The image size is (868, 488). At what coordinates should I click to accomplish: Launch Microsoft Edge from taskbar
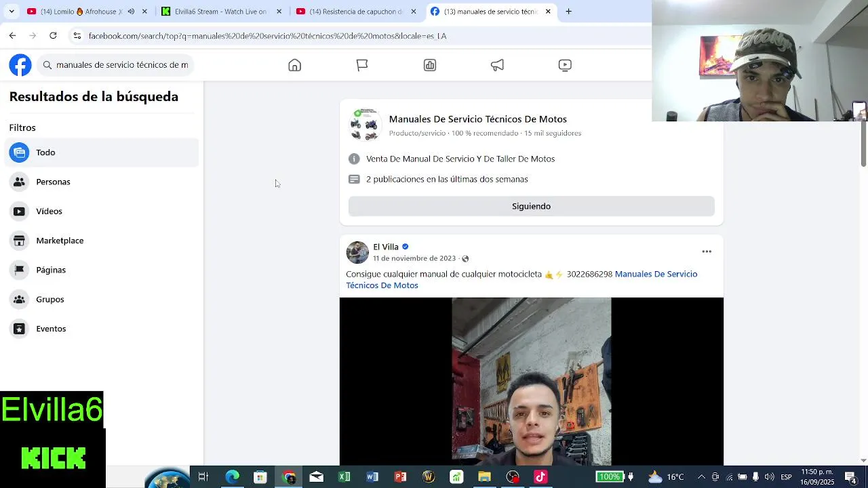232,477
